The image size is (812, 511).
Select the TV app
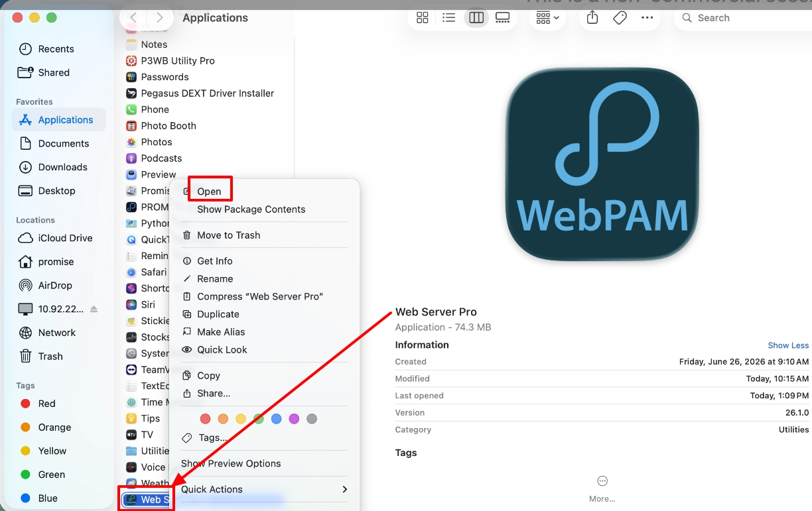(x=147, y=435)
